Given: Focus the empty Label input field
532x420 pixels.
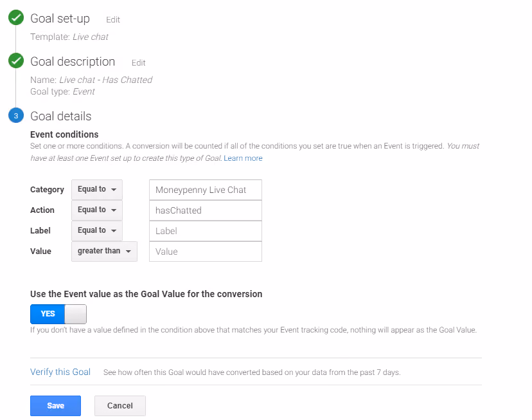Looking at the screenshot, I should 206,231.
